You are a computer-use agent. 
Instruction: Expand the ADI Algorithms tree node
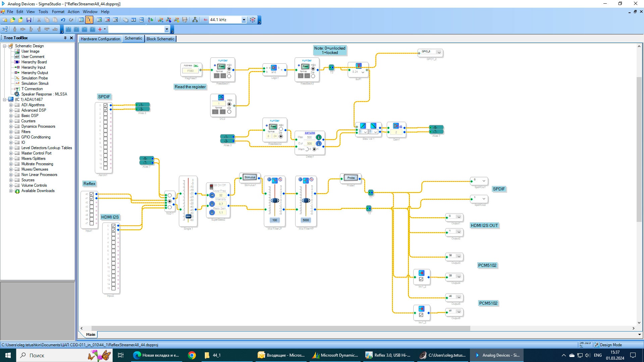pos(11,105)
